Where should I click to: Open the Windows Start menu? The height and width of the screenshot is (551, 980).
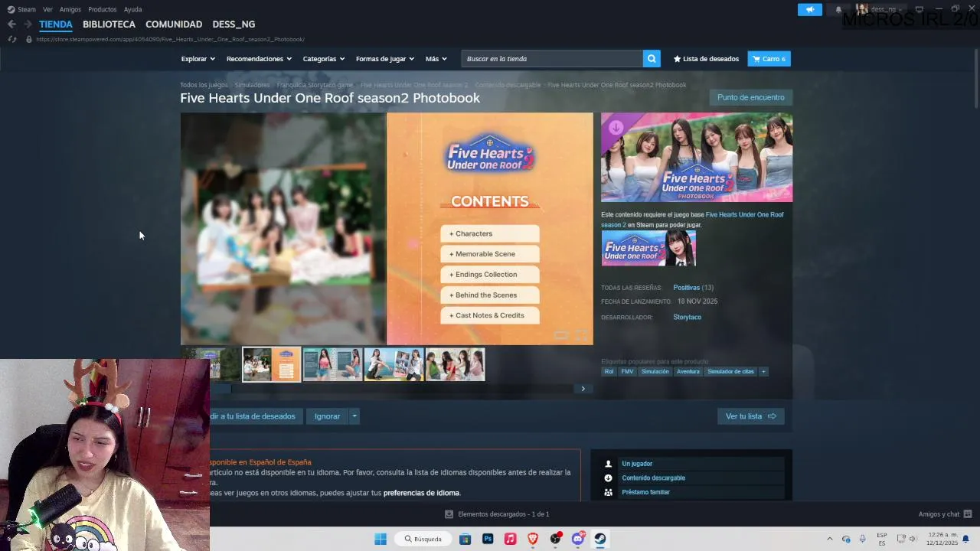tap(381, 539)
